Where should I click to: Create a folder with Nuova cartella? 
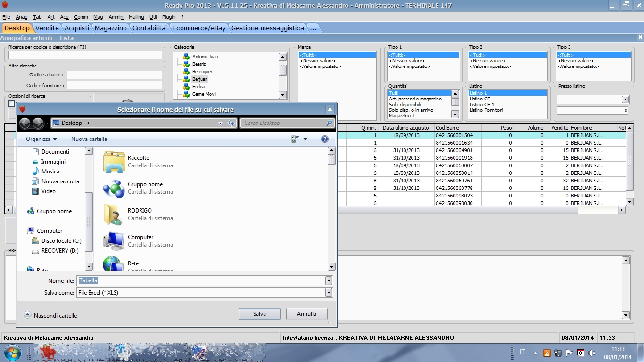click(89, 139)
